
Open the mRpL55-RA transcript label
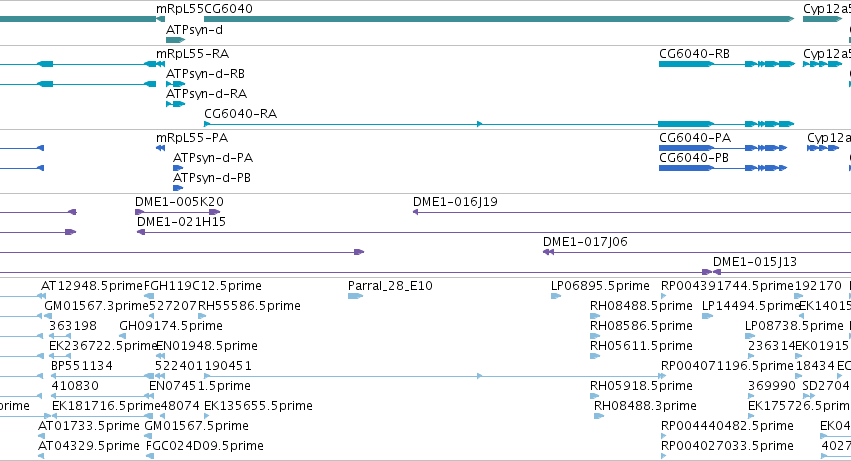tap(192, 54)
